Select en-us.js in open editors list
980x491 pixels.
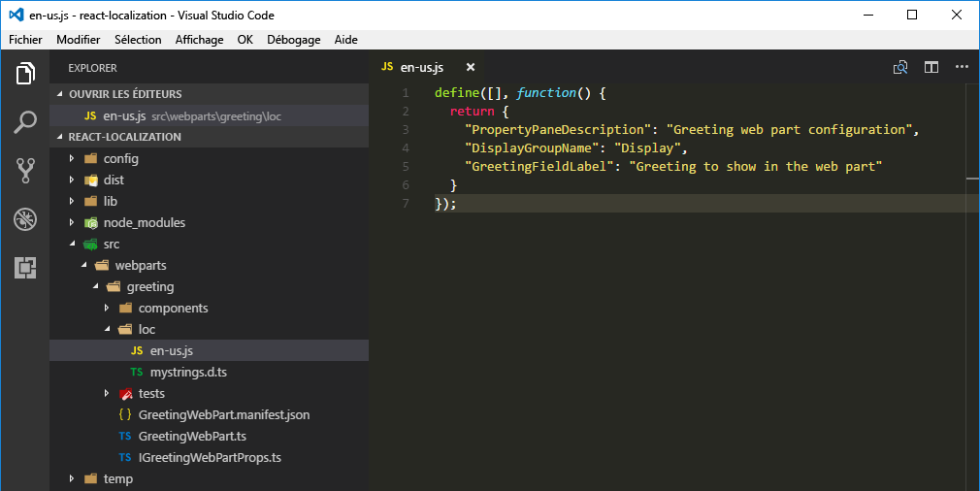[210, 116]
